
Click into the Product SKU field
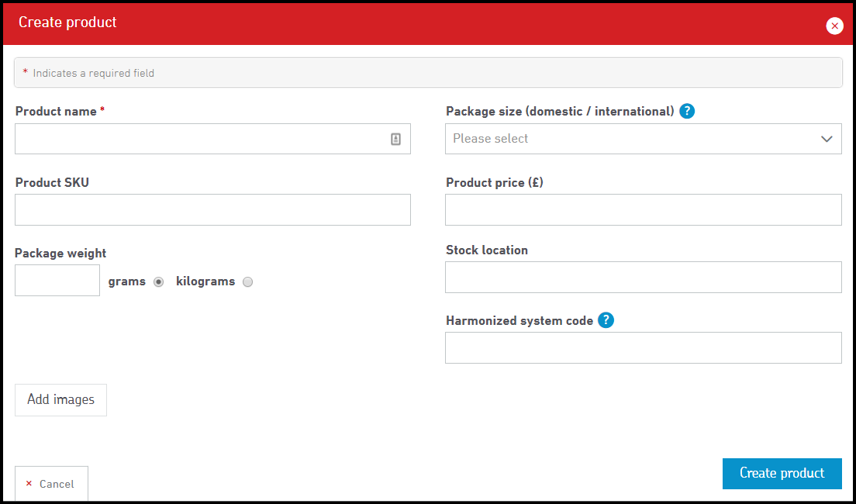click(212, 210)
